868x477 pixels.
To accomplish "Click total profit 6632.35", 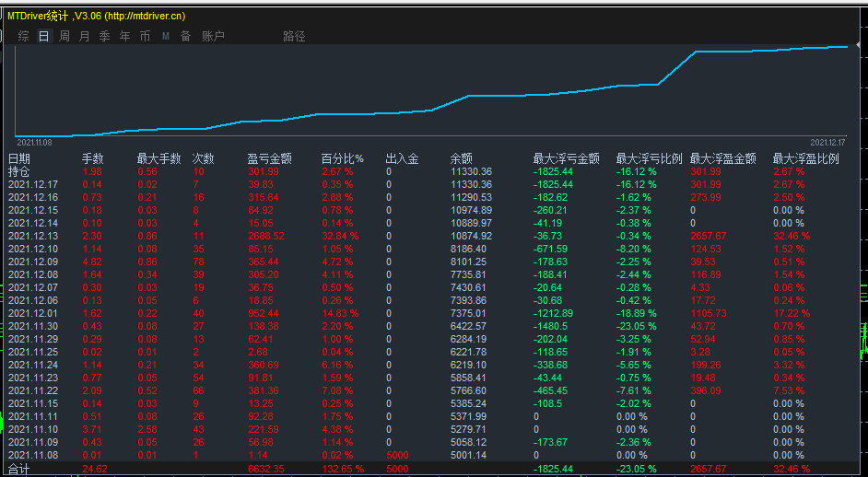I will click(x=266, y=470).
